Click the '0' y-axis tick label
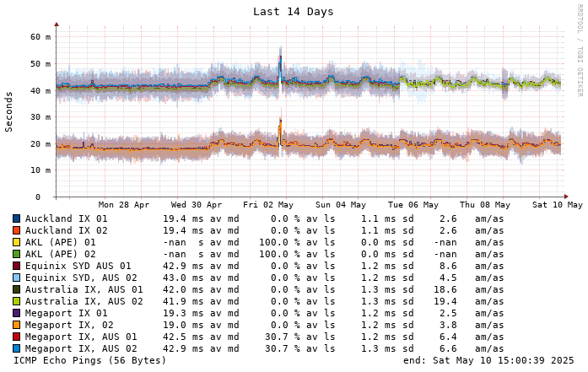 [37, 197]
